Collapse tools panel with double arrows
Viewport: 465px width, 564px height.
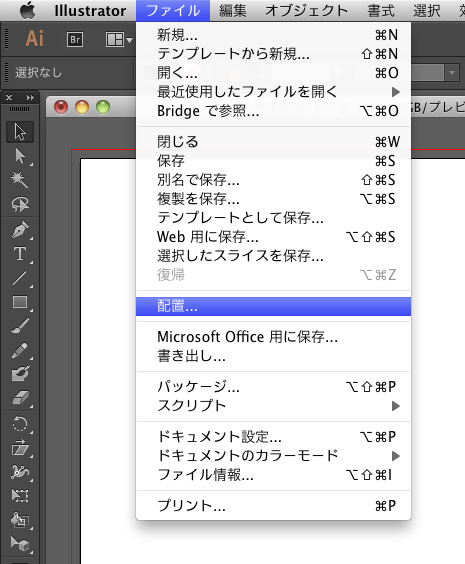[30, 97]
